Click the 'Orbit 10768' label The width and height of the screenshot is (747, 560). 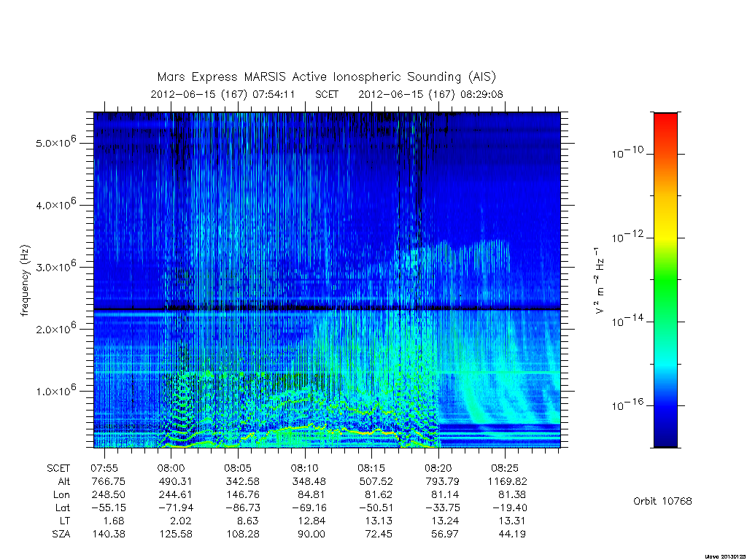coord(662,501)
